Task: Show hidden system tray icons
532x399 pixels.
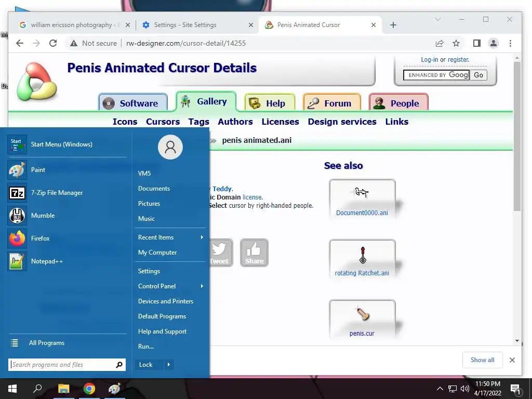Action: pyautogui.click(x=440, y=389)
